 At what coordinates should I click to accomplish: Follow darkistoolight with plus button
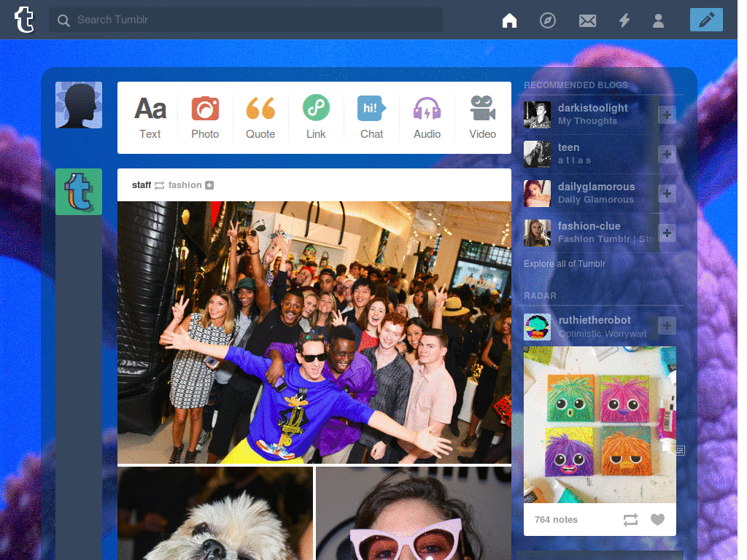tap(667, 114)
